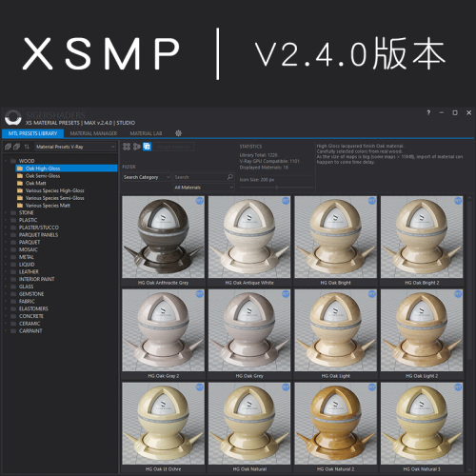Click the 'Displayed Materials: 18' text
The width and height of the screenshot is (476, 476).
pos(264,168)
